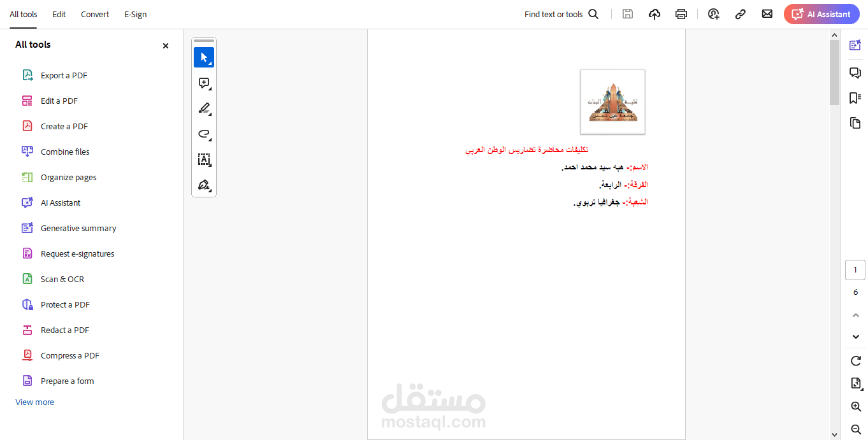The image size is (868, 440).
Task: Rotate the page view clockwise
Action: (856, 361)
